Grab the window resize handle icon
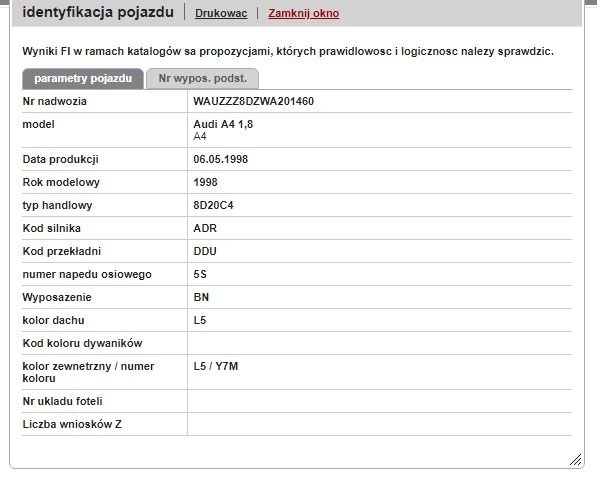The height and width of the screenshot is (477, 597). pos(576,459)
